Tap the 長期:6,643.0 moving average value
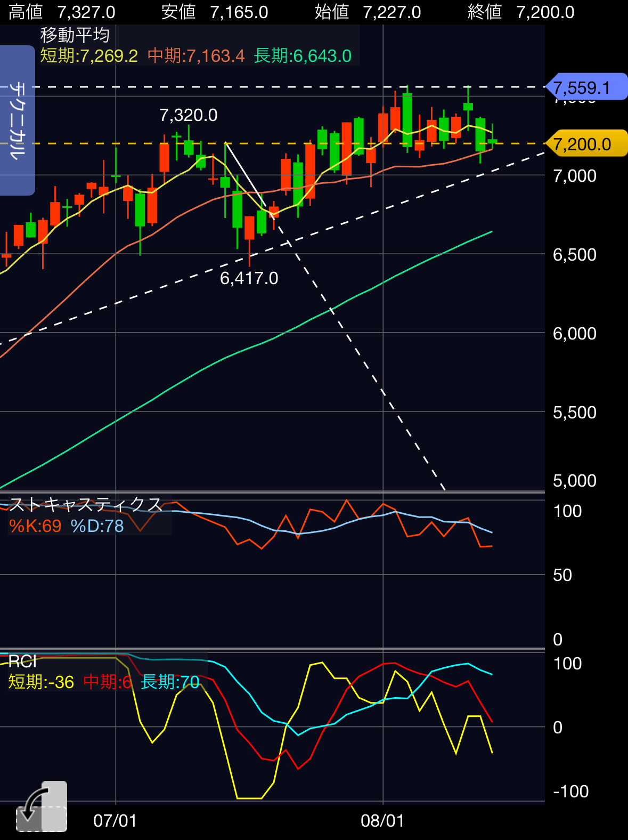628x840 pixels. (x=303, y=55)
